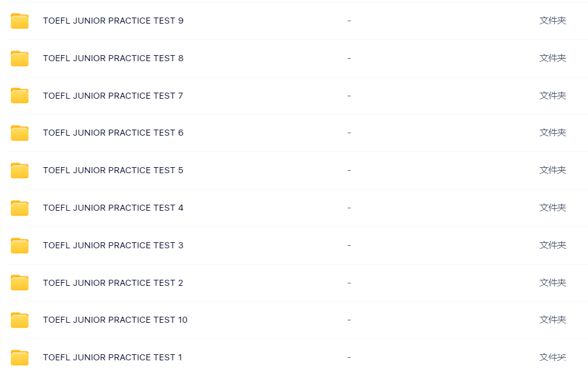The height and width of the screenshot is (370, 588).
Task: Open folder icon for PRACTICE TEST 6
Action: [x=19, y=133]
